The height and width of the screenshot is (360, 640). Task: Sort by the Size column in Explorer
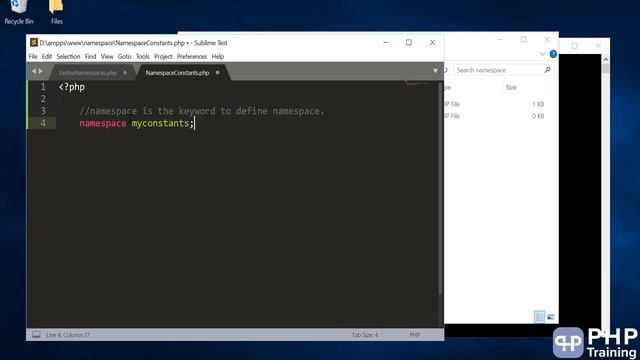511,87
